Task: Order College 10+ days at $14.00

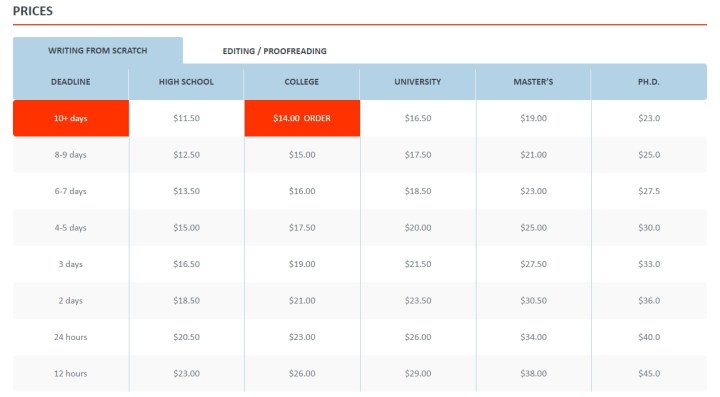Action: tap(302, 118)
